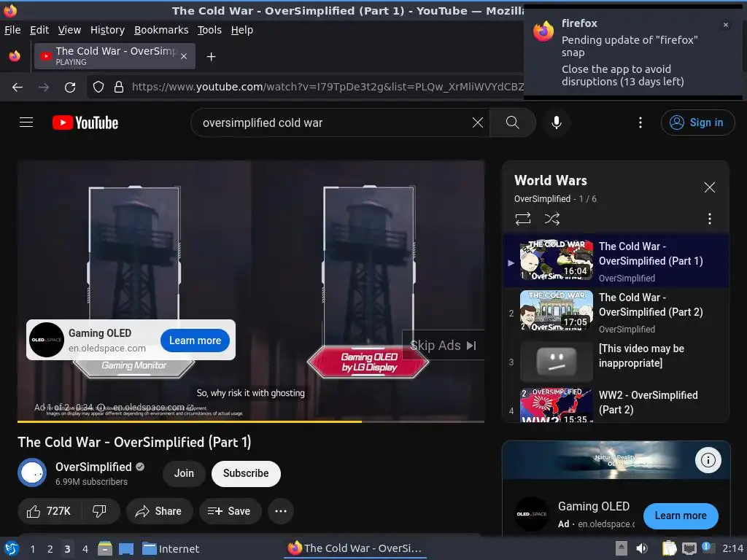Open en.oledspace.com ad link in player
Image resolution: width=747 pixels, height=560 pixels.
pyautogui.click(x=152, y=407)
